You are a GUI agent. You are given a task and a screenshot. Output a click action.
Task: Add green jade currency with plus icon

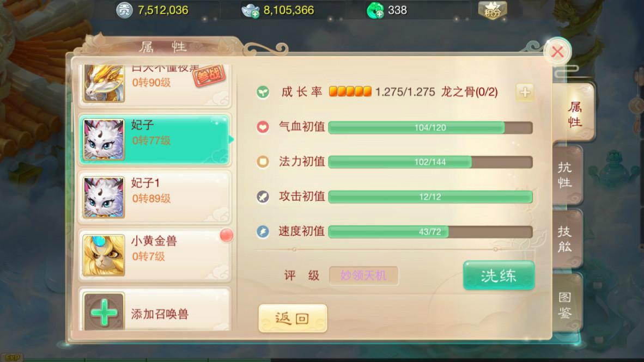[375, 11]
